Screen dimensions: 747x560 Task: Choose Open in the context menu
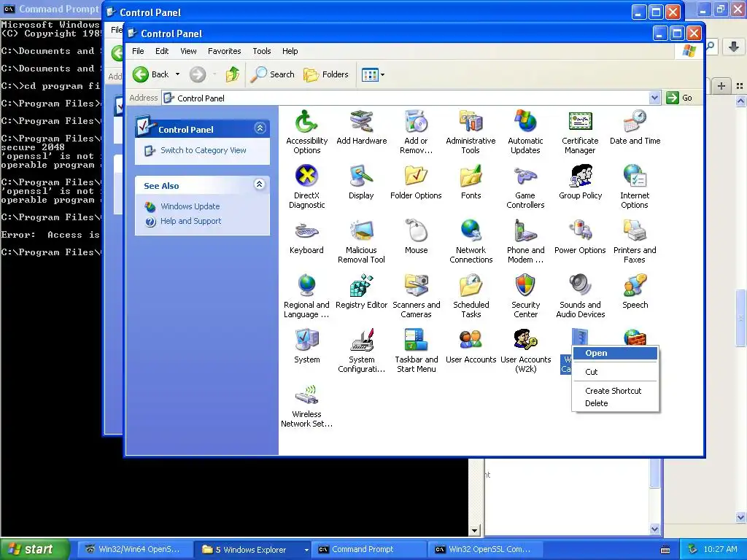(615, 354)
